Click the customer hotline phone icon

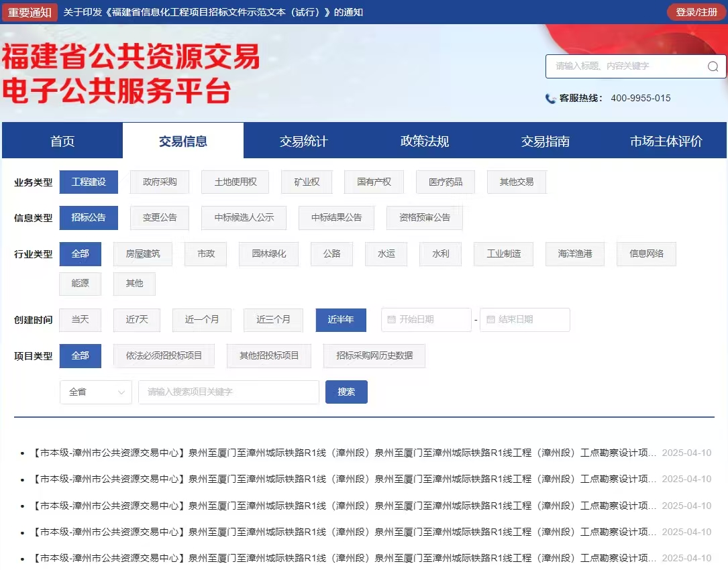pyautogui.click(x=550, y=99)
